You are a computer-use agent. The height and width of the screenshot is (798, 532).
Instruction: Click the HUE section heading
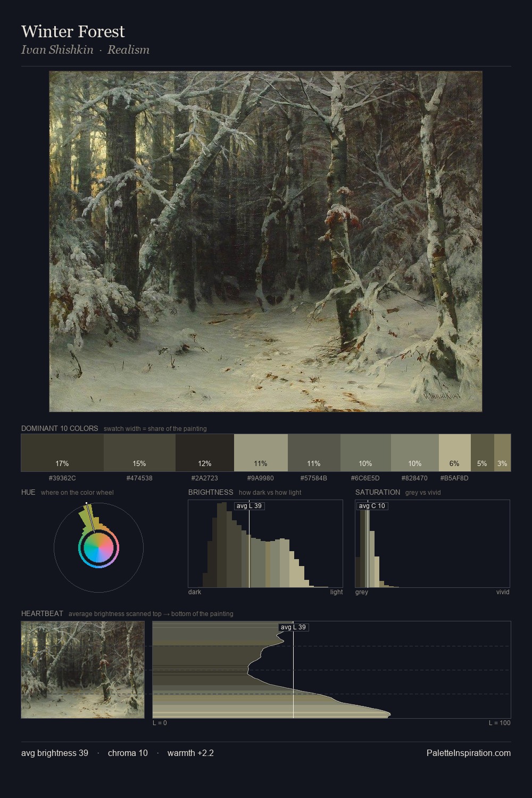tap(28, 492)
